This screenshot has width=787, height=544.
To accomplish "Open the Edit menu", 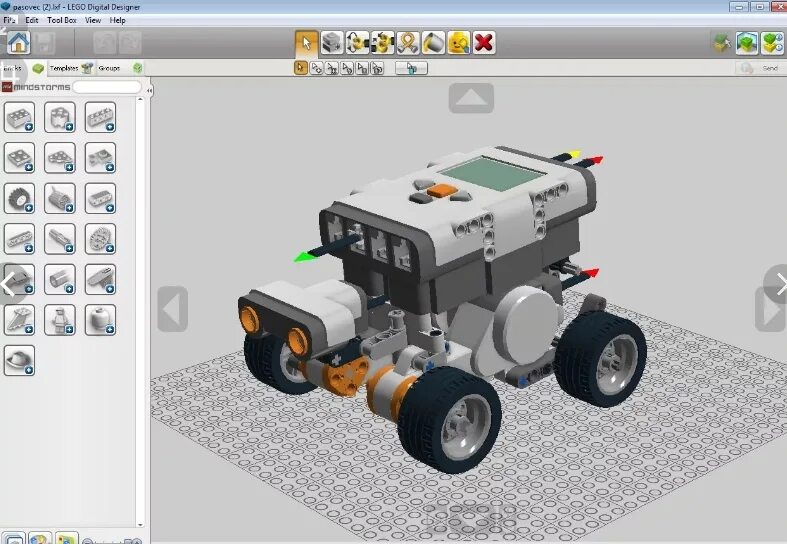I will [32, 20].
